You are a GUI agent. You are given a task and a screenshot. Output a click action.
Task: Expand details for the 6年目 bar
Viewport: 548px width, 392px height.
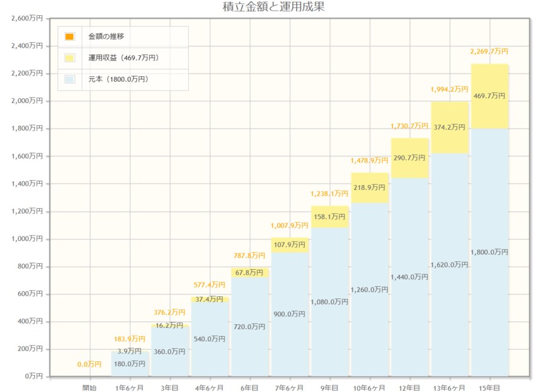tap(249, 321)
